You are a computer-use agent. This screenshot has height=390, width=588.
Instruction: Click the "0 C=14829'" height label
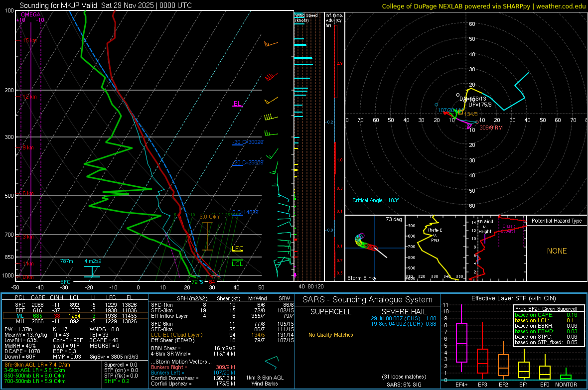point(246,212)
